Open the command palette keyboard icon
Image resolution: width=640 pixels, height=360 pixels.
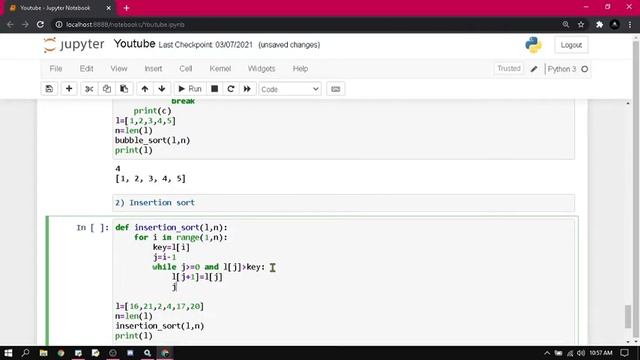pos(336,89)
